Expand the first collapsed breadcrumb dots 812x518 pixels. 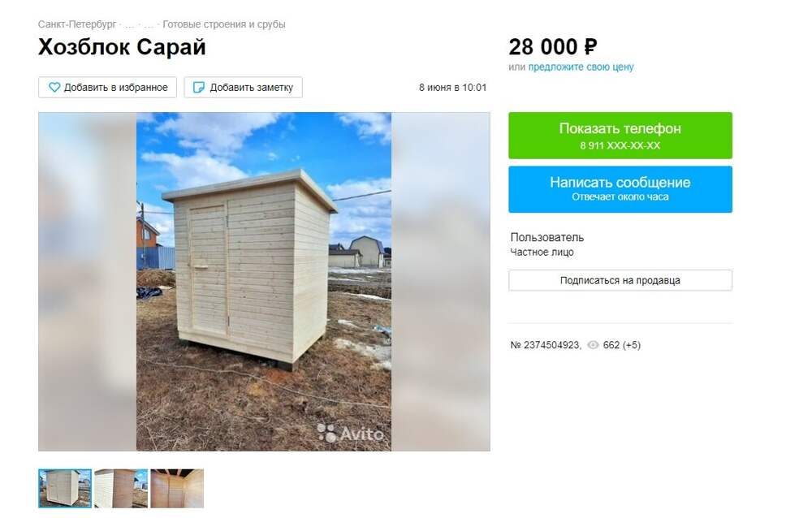pyautogui.click(x=129, y=25)
